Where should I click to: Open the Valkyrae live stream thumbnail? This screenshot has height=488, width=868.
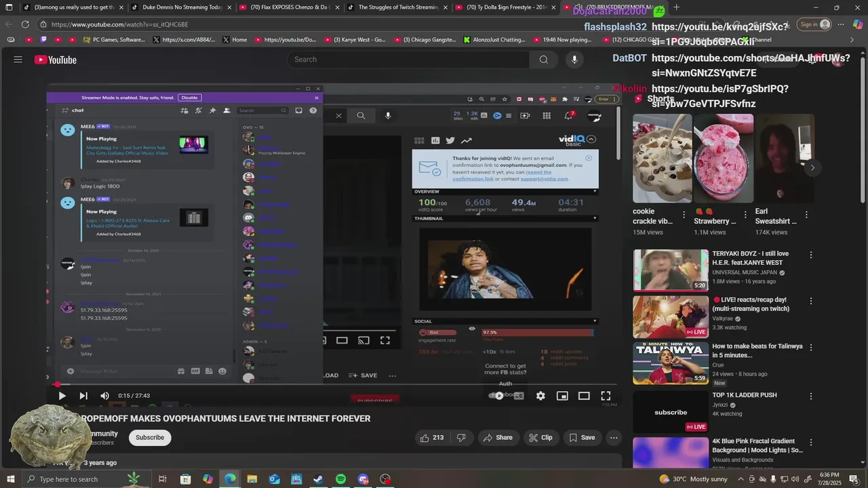tap(671, 317)
